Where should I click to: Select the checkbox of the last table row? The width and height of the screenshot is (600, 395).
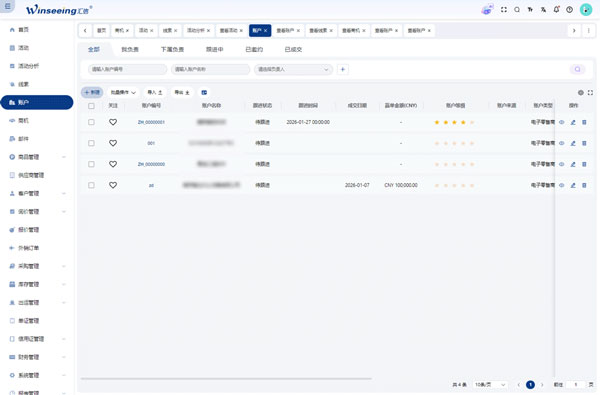pos(91,185)
